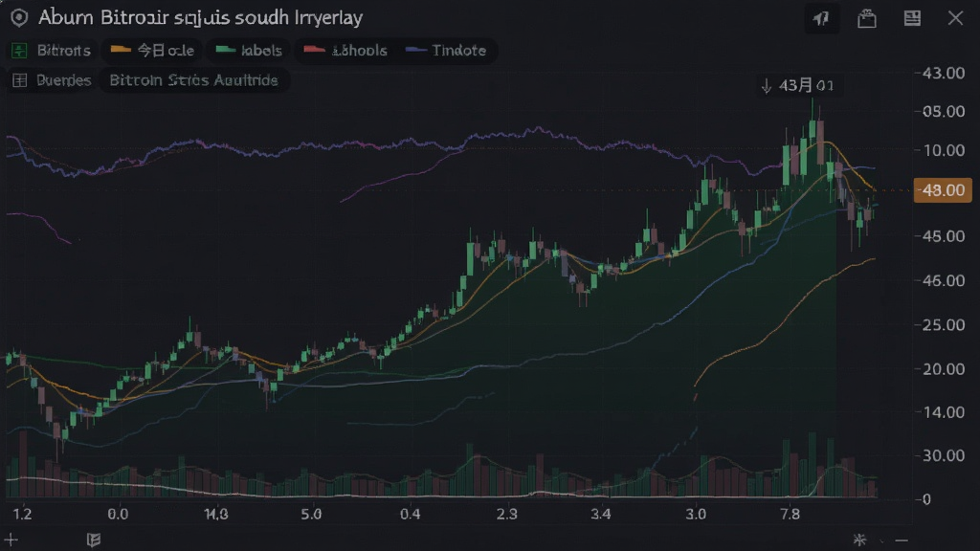This screenshot has width=980, height=551.
Task: Click the 3.4 time axis label
Action: click(x=601, y=514)
